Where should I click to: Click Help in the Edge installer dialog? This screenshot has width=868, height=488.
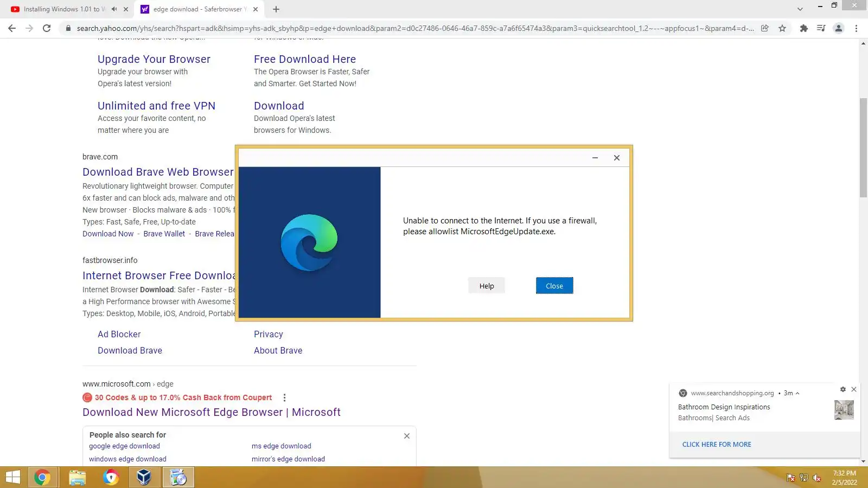pos(487,286)
